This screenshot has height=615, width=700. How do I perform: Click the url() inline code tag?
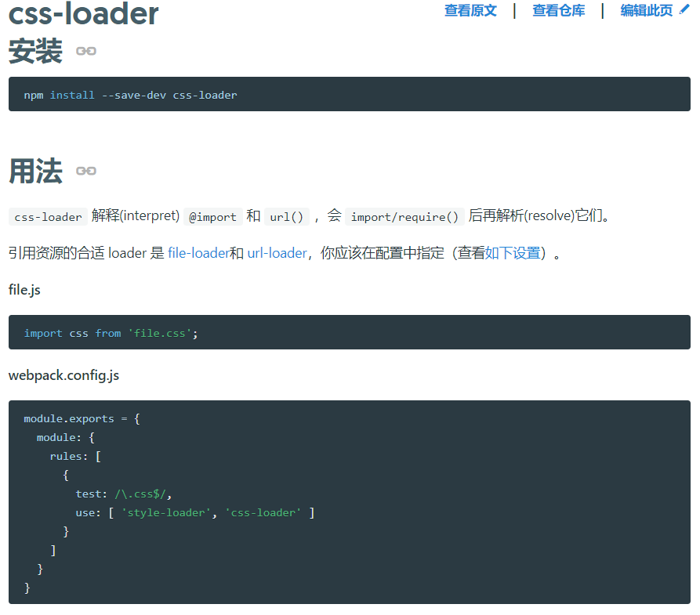(286, 217)
